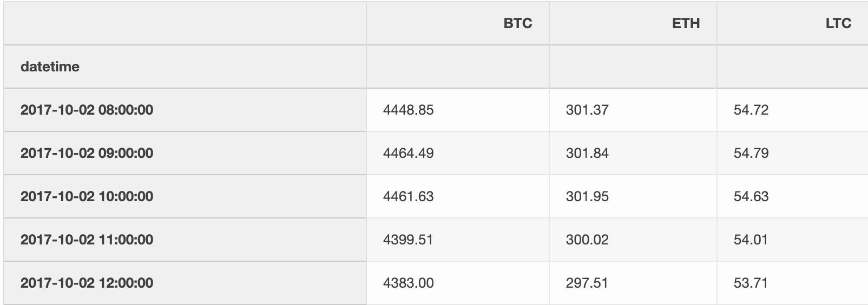Click the BTC column header
This screenshot has width=868, height=305.
click(517, 23)
